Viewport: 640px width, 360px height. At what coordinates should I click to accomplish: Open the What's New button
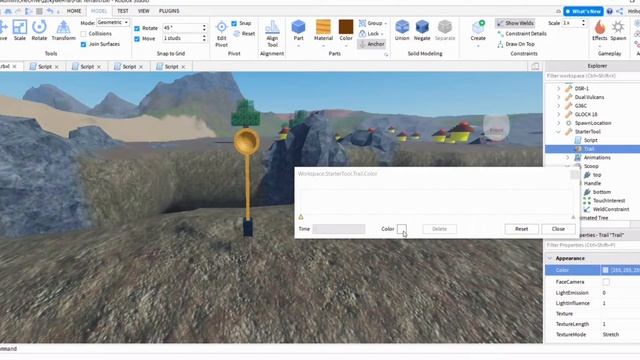583,11
